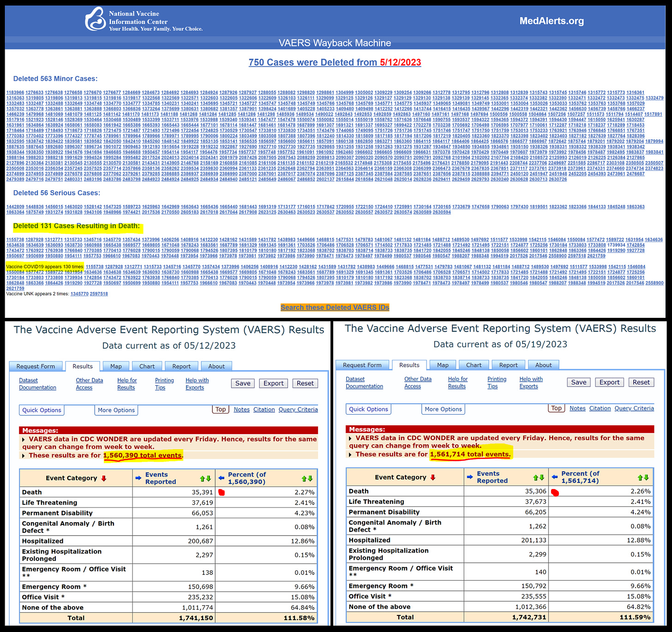Sort Percent of 1,561,714 ascending with up arrow

point(640,477)
